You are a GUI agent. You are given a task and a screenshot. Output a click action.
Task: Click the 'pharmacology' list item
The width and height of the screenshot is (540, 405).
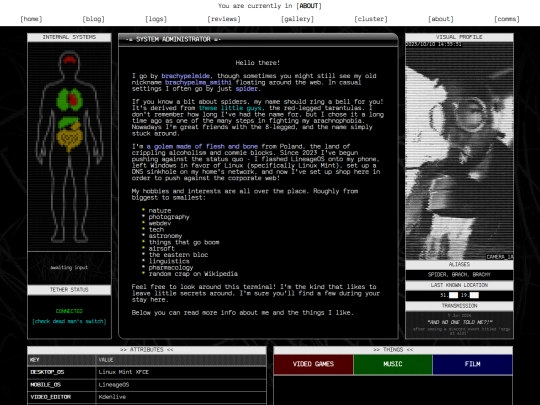click(171, 268)
